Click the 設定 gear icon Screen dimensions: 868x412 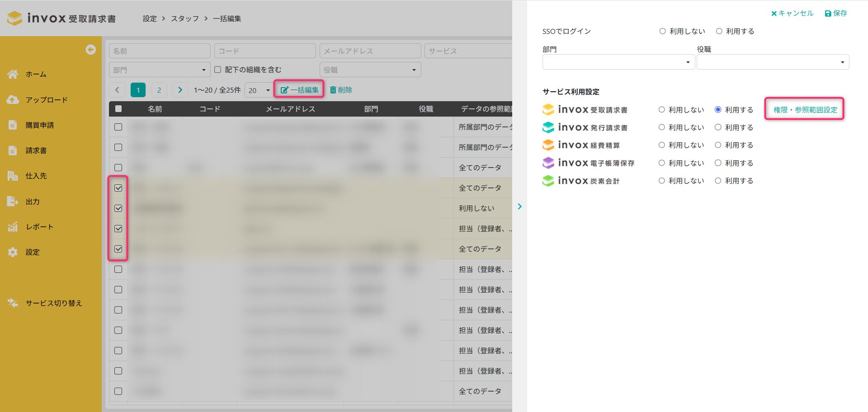pos(13,252)
